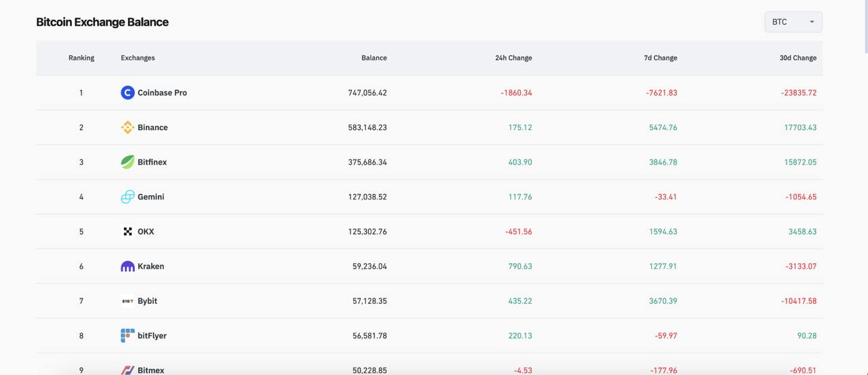Open the Gemini exchange name
Viewport: 868px width, 375px height.
(x=151, y=197)
